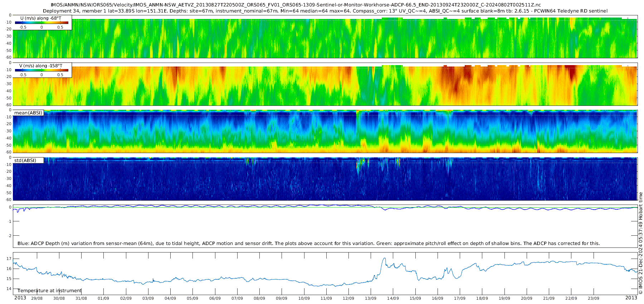Click the 17 tick on temperature axis
Image resolution: width=644 pixels, height=304 pixels.
(9, 259)
